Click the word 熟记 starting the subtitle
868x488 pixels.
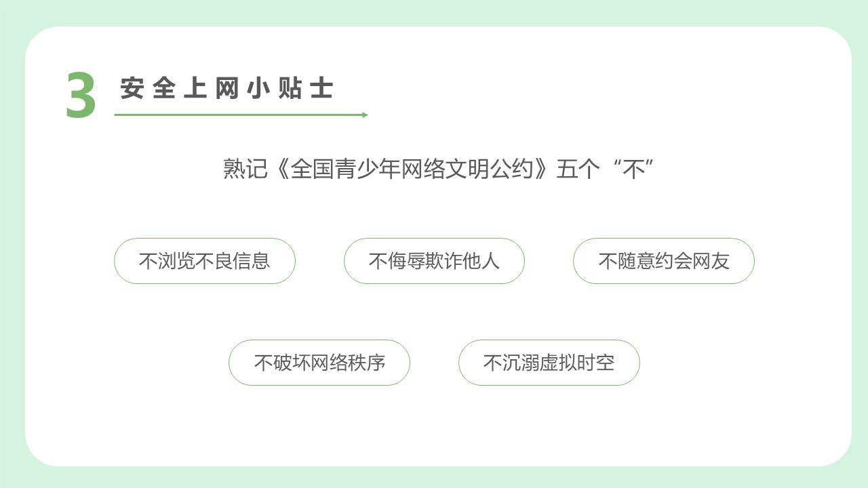(245, 169)
